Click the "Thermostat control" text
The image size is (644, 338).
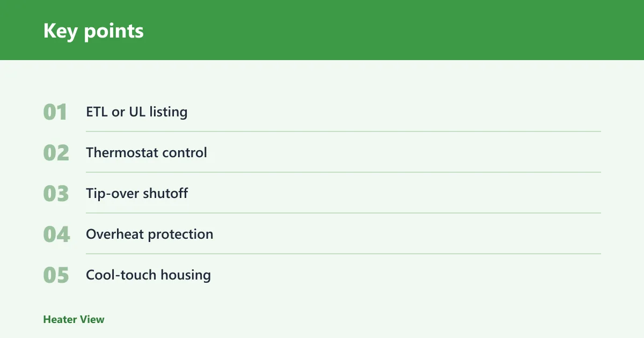(147, 153)
